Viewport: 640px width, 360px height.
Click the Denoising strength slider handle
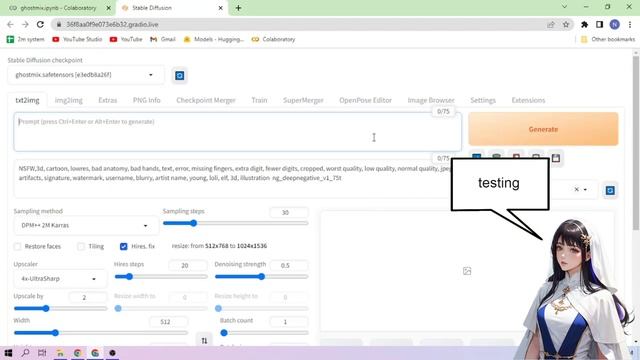pyautogui.click(x=261, y=276)
